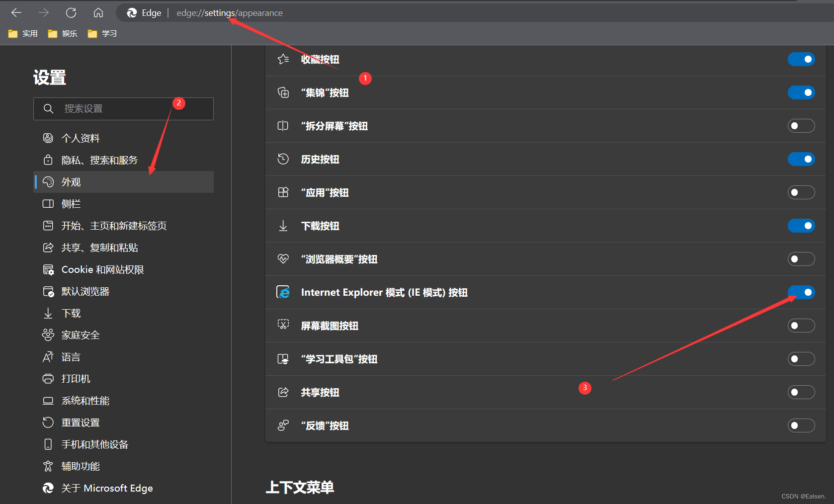Click the 上下文菜单 section heading
The height and width of the screenshot is (504, 834).
click(300, 487)
